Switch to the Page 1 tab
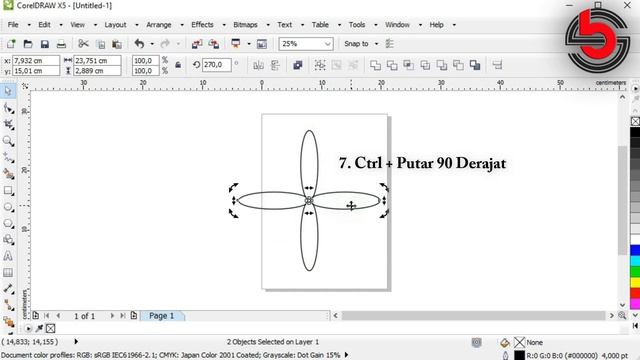 162,316
